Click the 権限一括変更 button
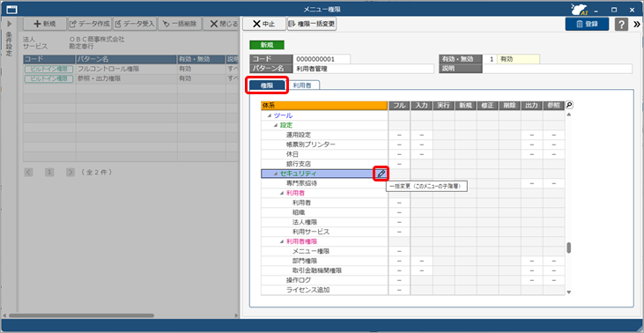This screenshot has height=333, width=644. 312,24
